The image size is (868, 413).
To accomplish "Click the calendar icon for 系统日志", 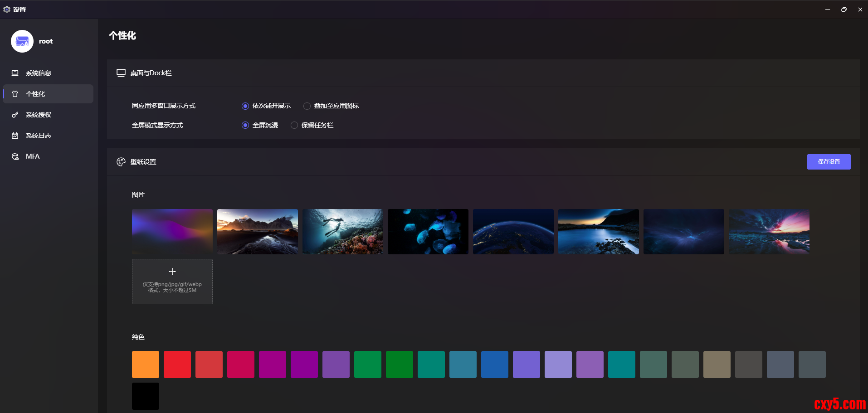I will [15, 136].
